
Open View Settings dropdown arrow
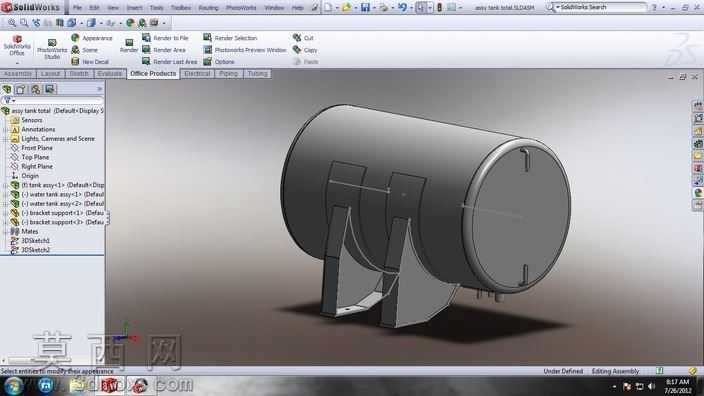point(163,23)
